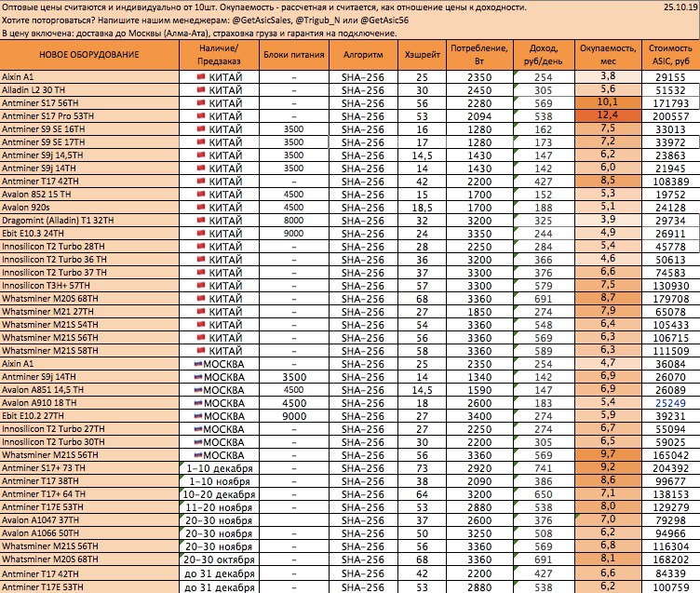Select the '11–20 ноября' preorder cell
Screen dimensions: 700x593
point(219,507)
